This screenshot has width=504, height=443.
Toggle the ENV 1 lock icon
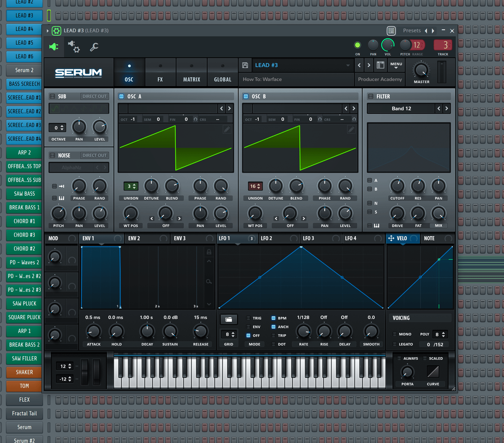click(x=209, y=252)
